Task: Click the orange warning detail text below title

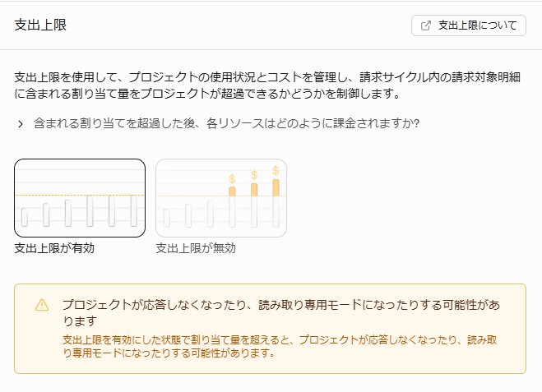Action: pos(280,346)
